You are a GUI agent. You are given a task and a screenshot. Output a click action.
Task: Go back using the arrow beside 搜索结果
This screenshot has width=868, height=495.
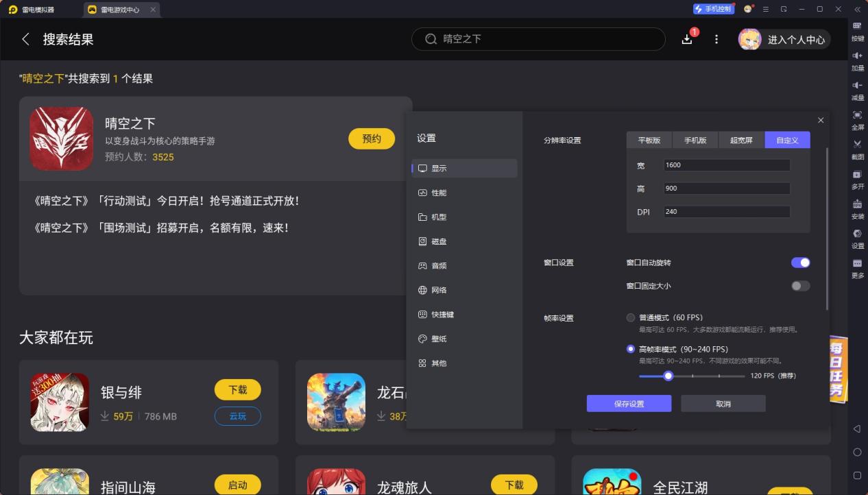point(25,39)
